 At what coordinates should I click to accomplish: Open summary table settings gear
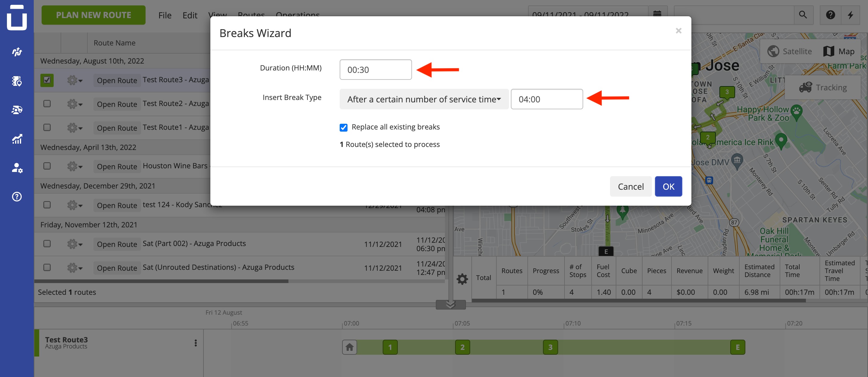pos(462,279)
